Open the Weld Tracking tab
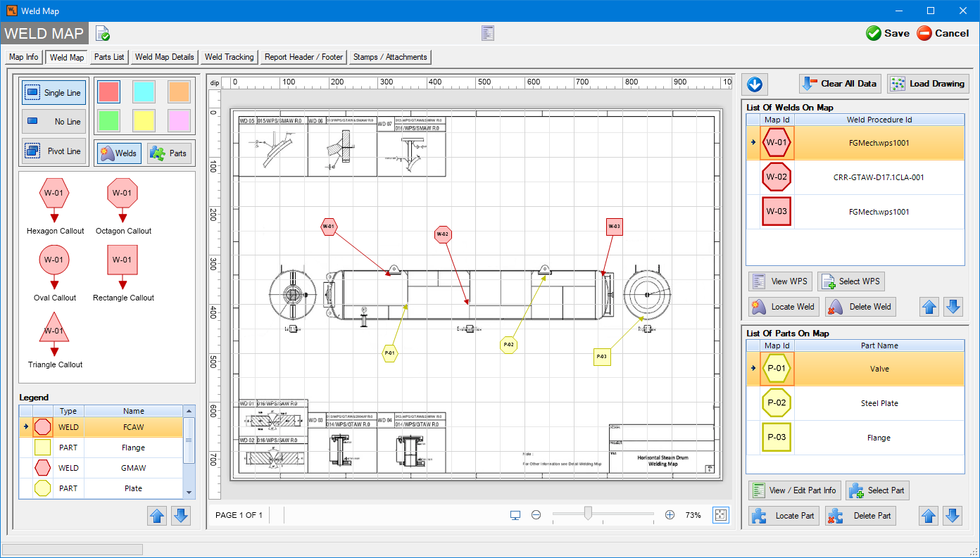980x558 pixels. 229,57
